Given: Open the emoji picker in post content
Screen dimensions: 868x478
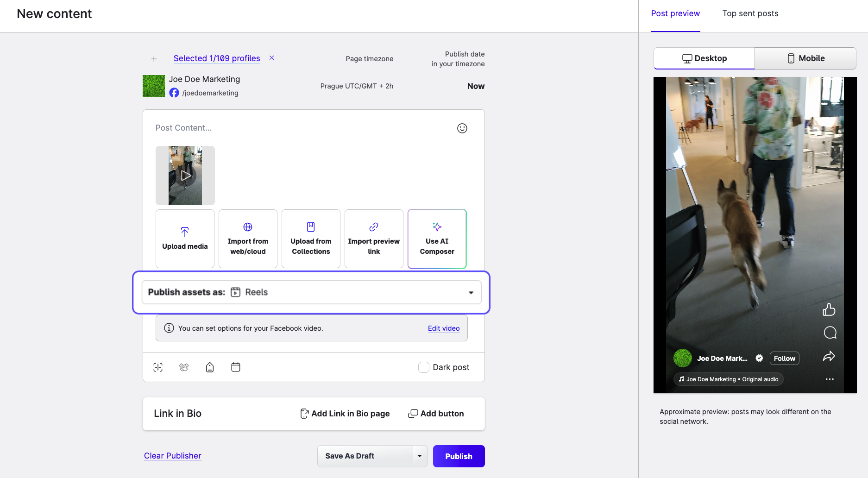Looking at the screenshot, I should click(462, 128).
